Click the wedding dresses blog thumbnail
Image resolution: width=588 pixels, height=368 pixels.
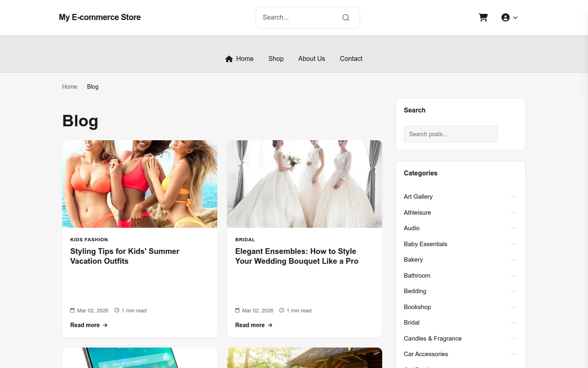coord(305,184)
